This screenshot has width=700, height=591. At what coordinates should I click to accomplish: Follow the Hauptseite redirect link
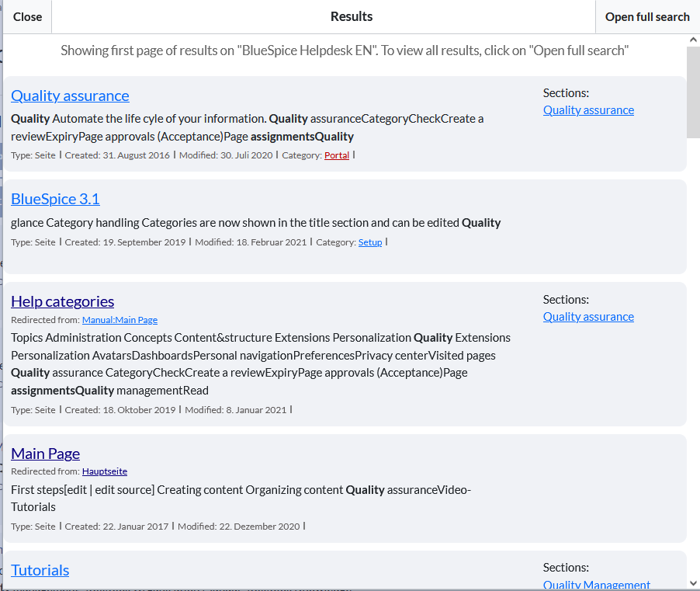point(105,471)
